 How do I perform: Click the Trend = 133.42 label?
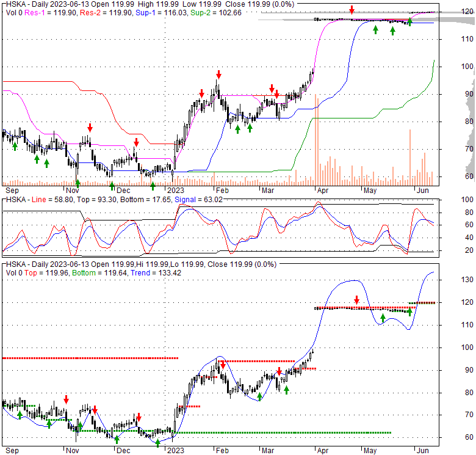(x=156, y=273)
